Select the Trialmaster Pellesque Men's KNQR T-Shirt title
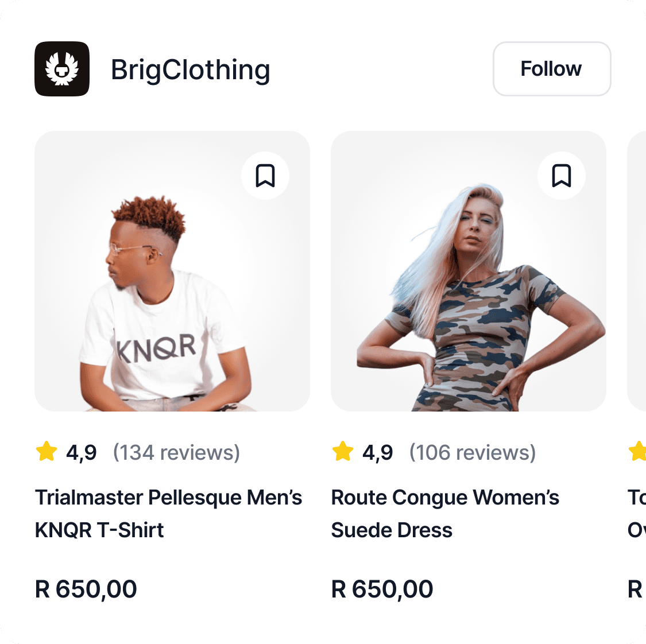 (x=169, y=513)
